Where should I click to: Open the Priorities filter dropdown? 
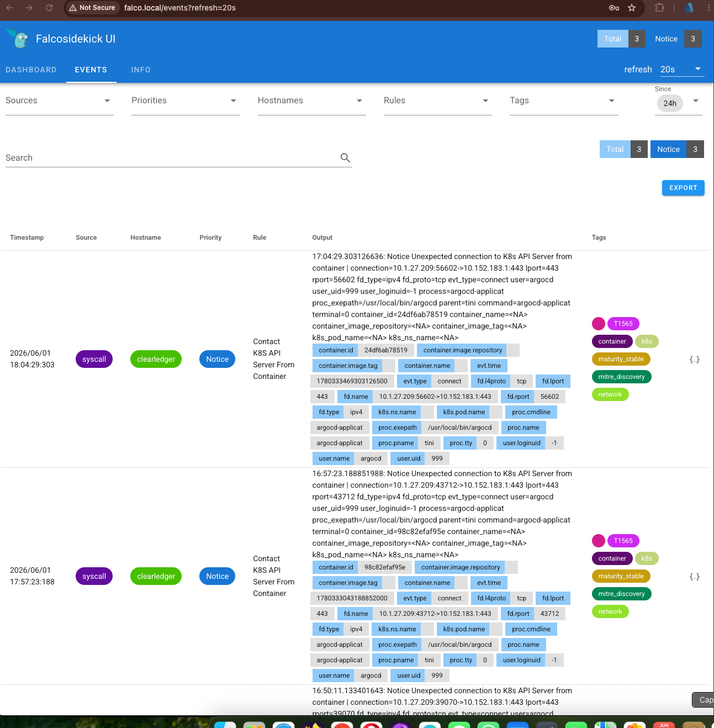pyautogui.click(x=186, y=101)
